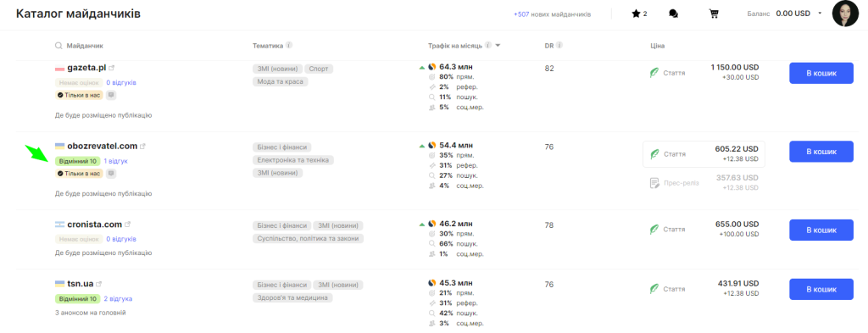Click info icon next to Тематика
Viewport: 868px width, 333px height.
pos(290,46)
